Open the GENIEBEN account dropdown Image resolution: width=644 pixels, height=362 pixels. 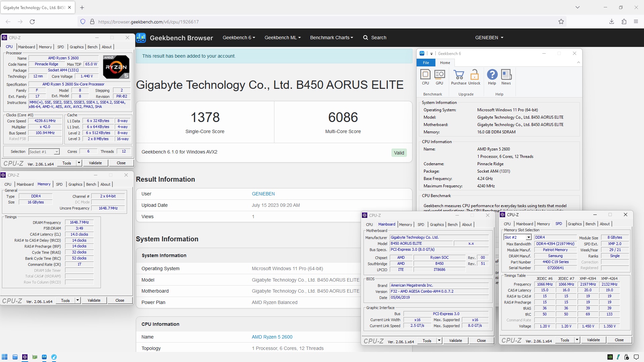[489, 38]
